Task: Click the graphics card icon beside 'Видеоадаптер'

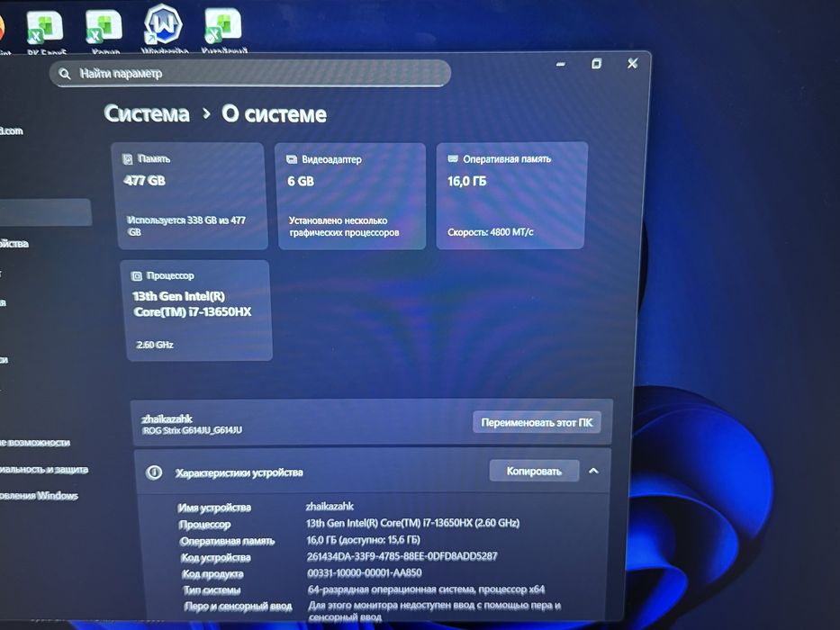Action: pyautogui.click(x=292, y=159)
